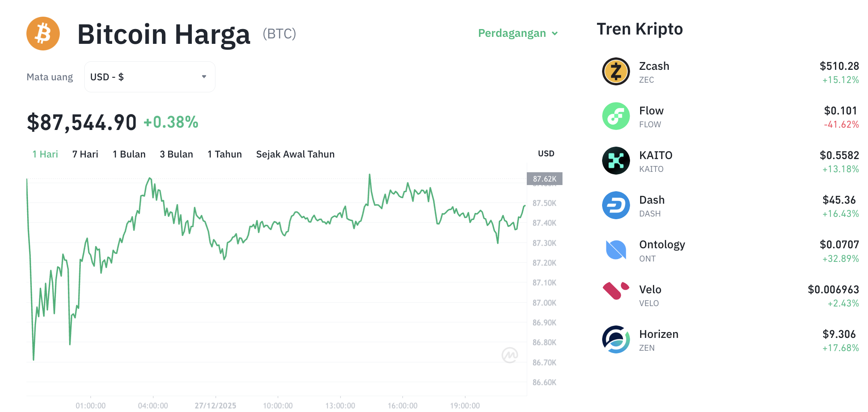The height and width of the screenshot is (412, 868).
Task: Select the 1 Bulan timeframe
Action: tap(129, 154)
